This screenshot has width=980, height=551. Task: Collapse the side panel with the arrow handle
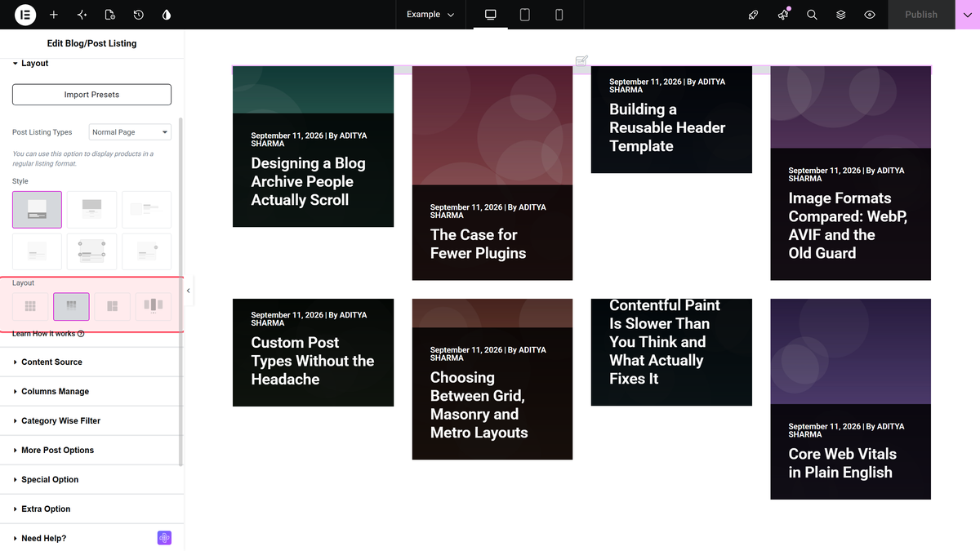point(188,291)
